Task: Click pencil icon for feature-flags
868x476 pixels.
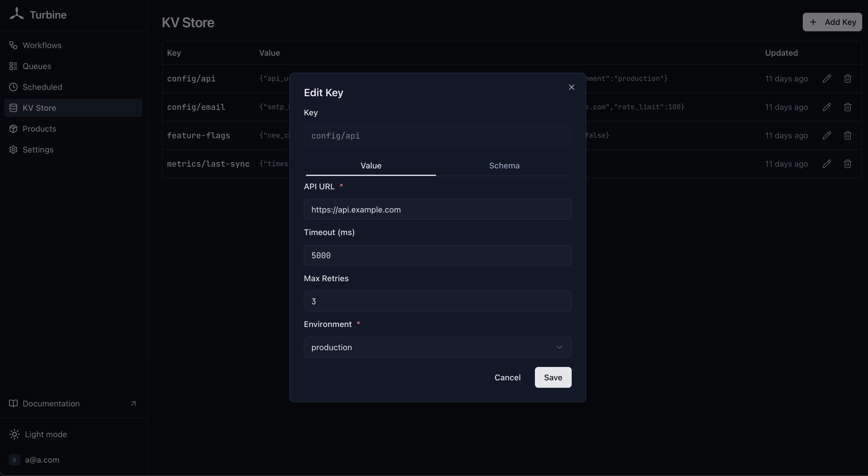Action: pos(827,135)
